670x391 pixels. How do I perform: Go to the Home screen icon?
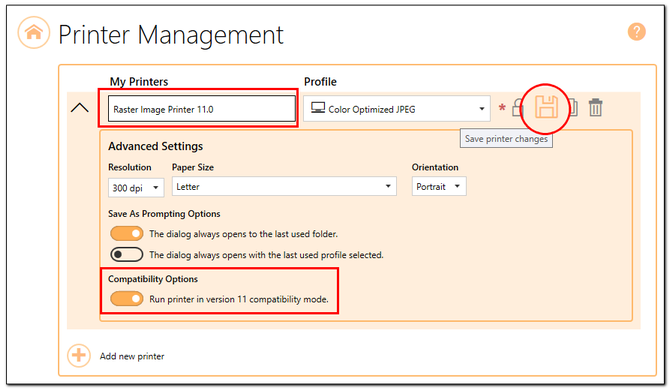(33, 32)
